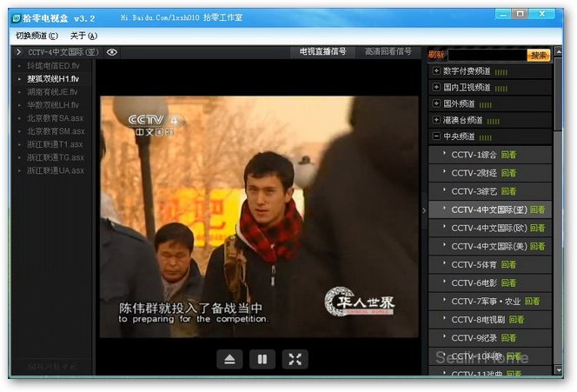Select channel CCTV-6电影
Viewport: 577px width, 392px height.
pyautogui.click(x=474, y=283)
